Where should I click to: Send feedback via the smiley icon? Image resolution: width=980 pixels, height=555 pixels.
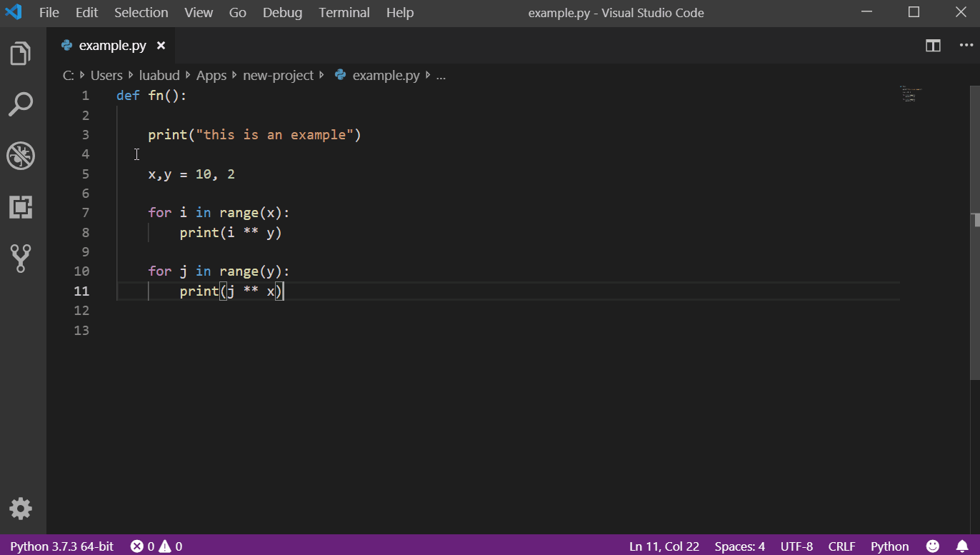[x=933, y=546]
